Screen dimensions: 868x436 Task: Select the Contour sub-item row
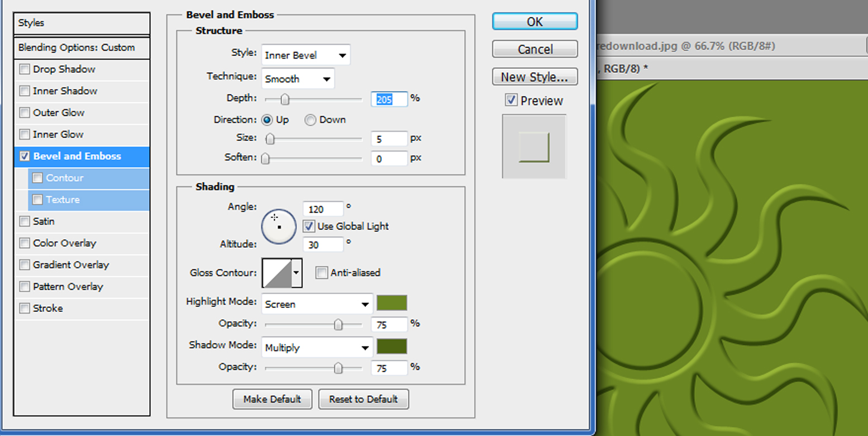tap(89, 178)
